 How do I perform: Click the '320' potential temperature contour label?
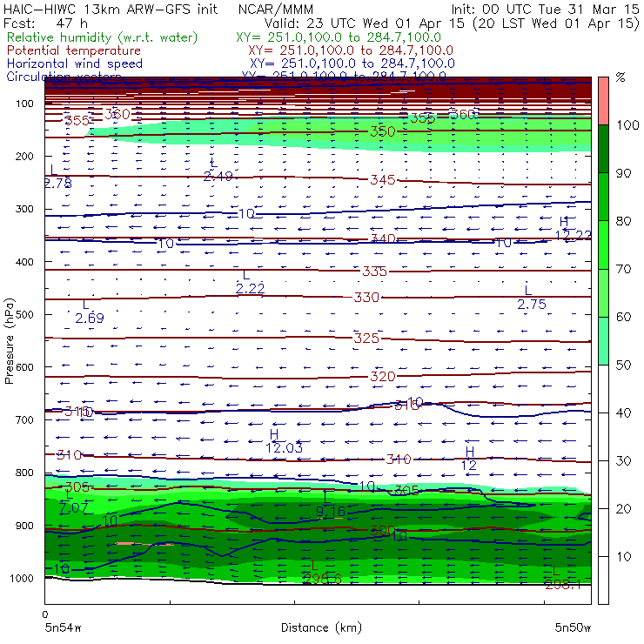(x=383, y=377)
